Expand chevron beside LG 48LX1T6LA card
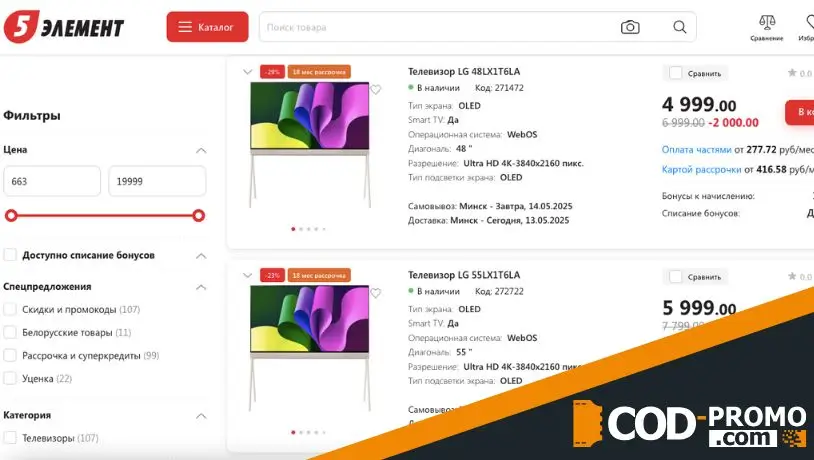Viewport: 814px width, 460px height. [x=248, y=72]
